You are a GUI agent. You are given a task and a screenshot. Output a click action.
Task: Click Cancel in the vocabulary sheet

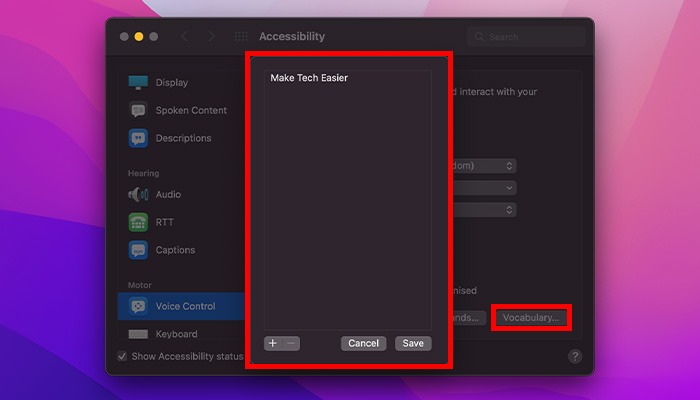tap(363, 343)
